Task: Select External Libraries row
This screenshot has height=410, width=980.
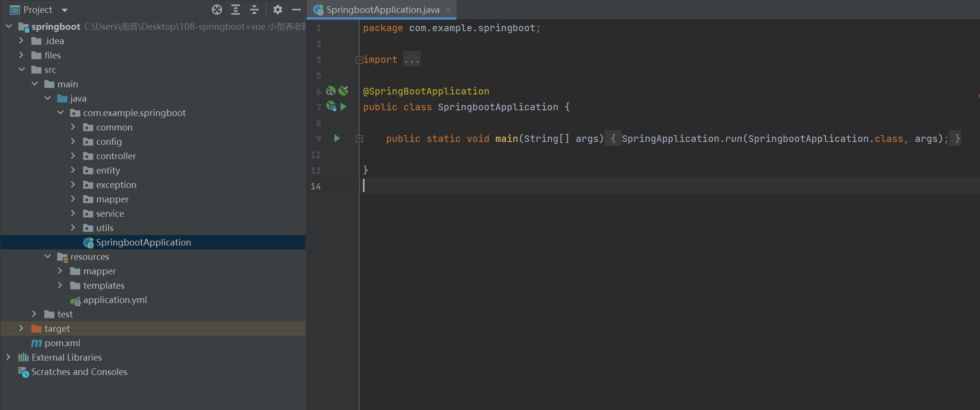Action: point(153,357)
